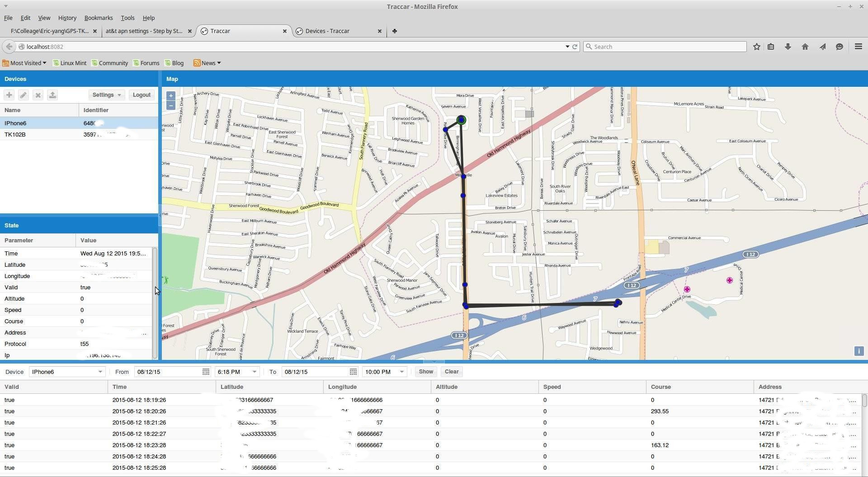Click the send command upload icon
The image size is (868, 477).
(x=52, y=95)
